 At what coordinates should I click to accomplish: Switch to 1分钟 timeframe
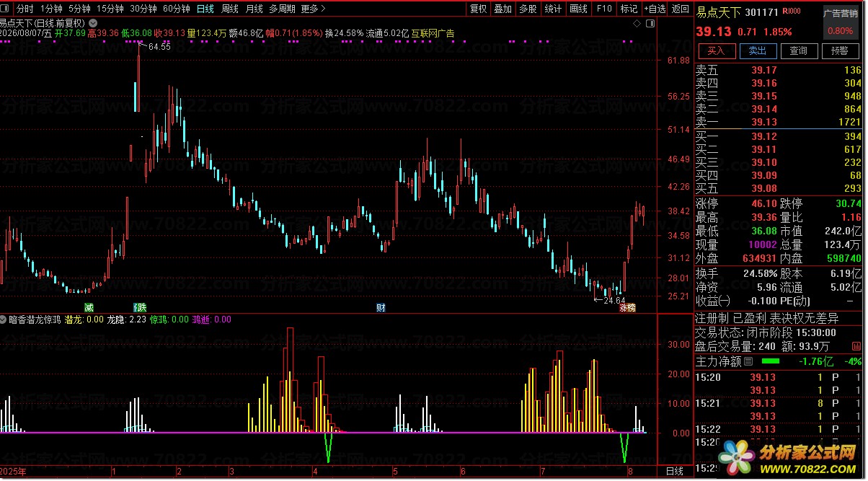click(x=51, y=9)
